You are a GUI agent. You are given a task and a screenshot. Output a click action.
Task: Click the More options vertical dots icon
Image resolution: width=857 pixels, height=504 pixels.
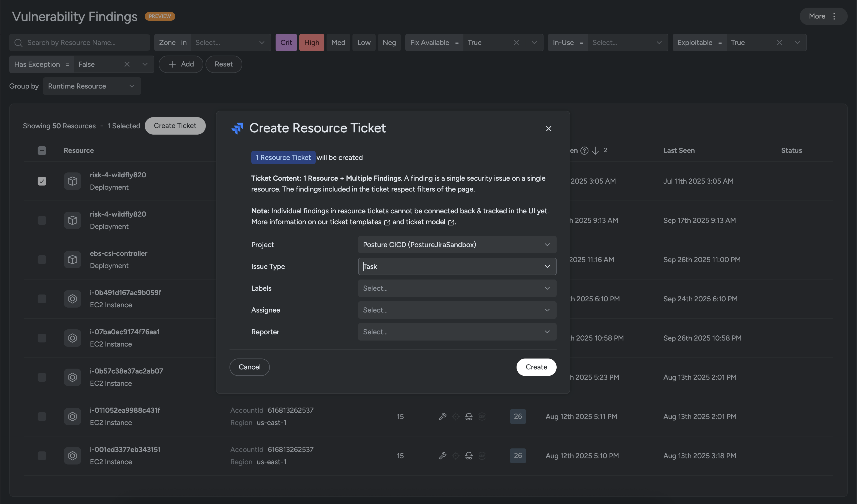(834, 16)
